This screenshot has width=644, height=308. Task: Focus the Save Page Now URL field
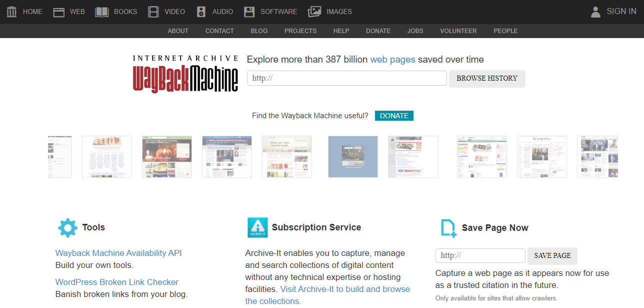pos(480,255)
